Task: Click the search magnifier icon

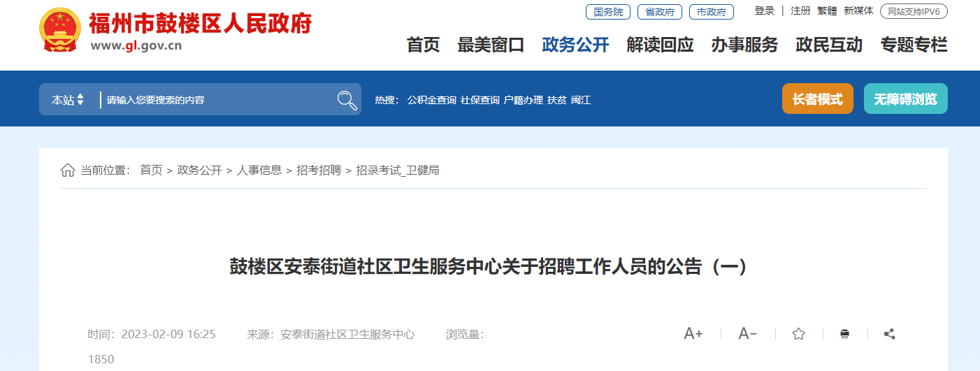Action: coord(347,100)
